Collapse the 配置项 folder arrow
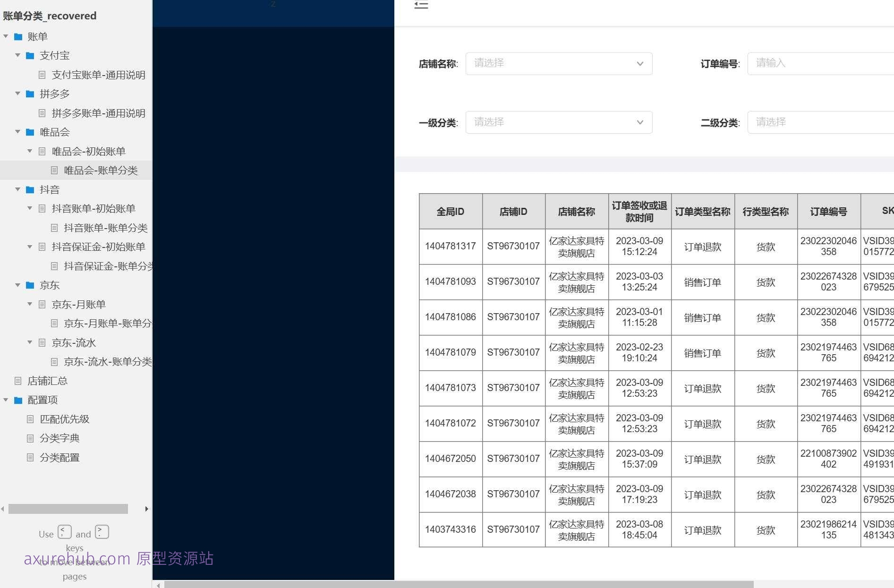894x588 pixels. coord(6,400)
